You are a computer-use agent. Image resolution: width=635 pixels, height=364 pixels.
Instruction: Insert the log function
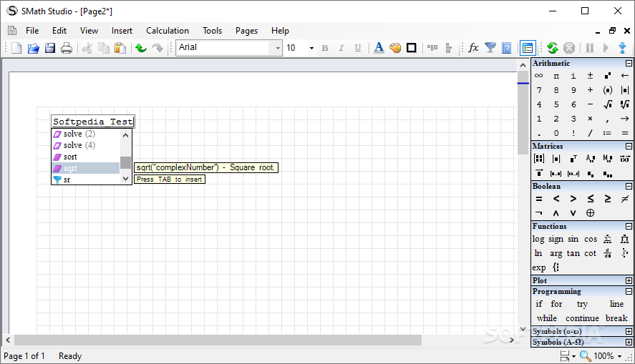point(538,239)
